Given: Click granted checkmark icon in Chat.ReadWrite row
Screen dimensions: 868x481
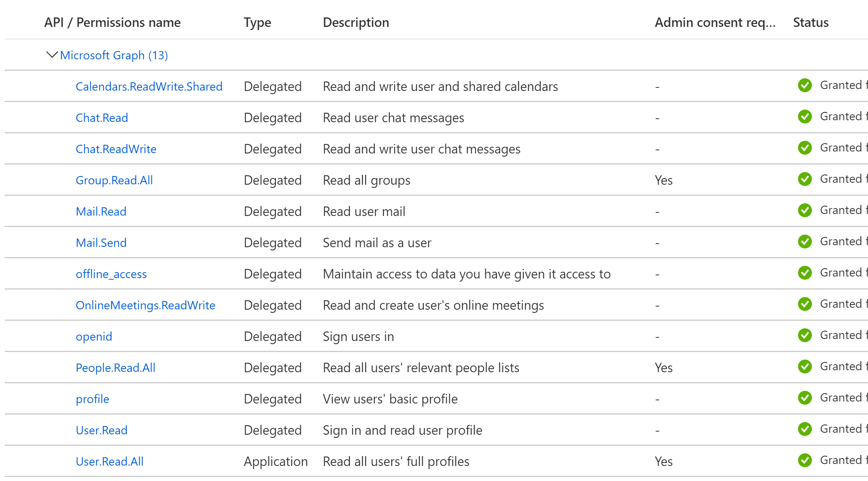Looking at the screenshot, I should coord(805,148).
